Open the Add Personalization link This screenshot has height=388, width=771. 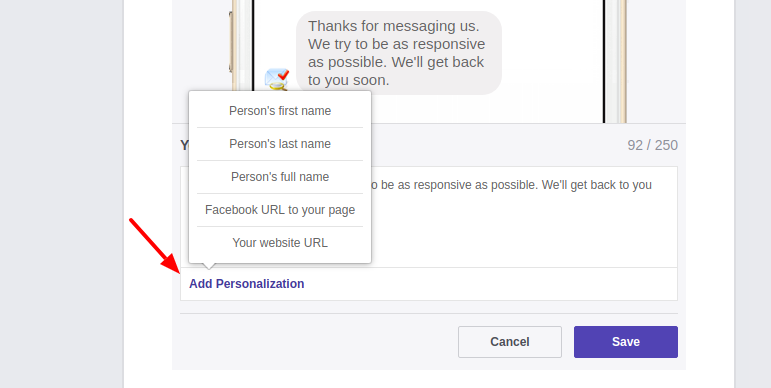(246, 284)
